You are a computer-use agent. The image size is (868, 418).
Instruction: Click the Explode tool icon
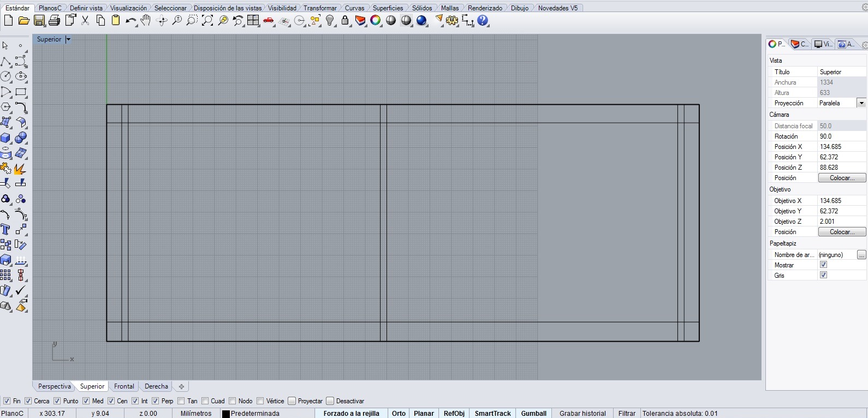(21, 168)
